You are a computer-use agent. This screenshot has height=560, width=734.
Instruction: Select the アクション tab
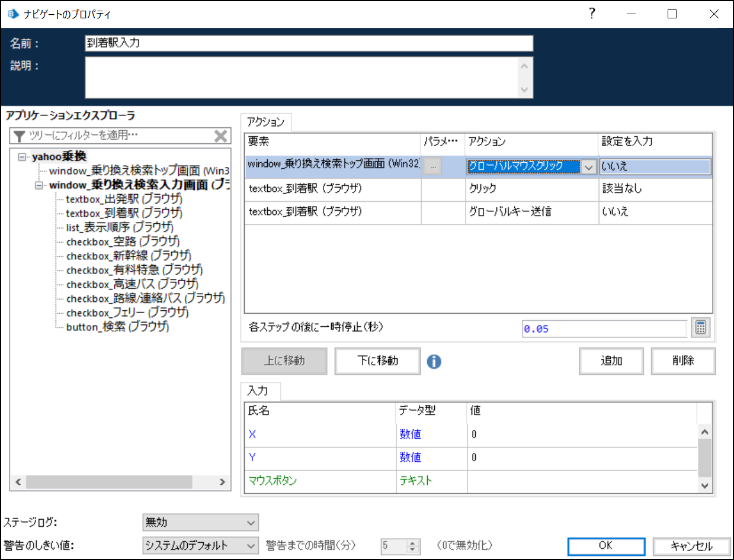tap(266, 122)
